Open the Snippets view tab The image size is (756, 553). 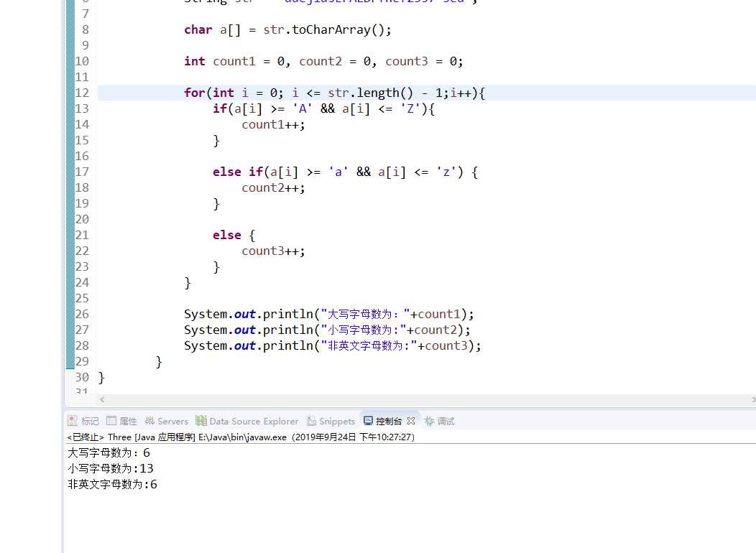(x=331, y=421)
